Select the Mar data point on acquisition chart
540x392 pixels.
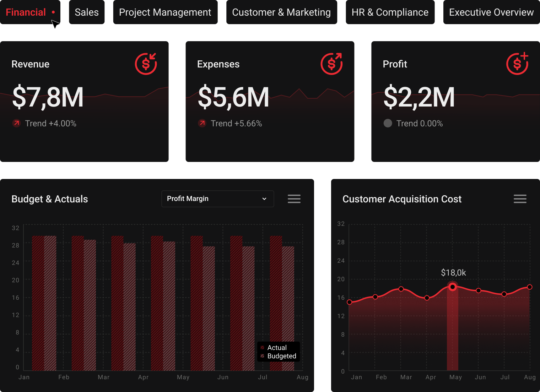point(401,289)
